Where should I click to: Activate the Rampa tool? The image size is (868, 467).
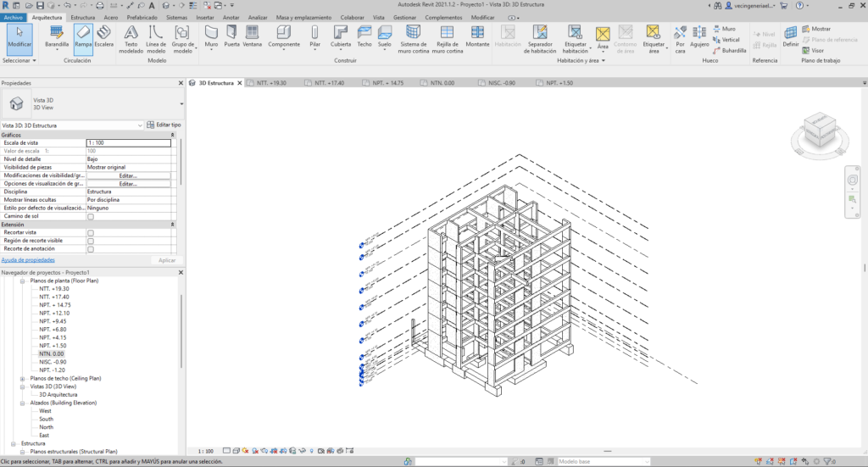point(83,37)
